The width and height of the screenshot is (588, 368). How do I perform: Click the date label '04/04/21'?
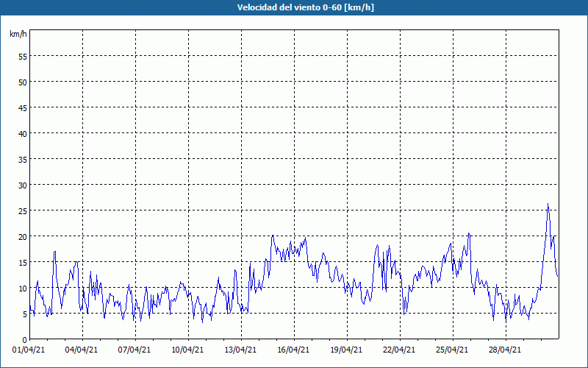pyautogui.click(x=82, y=350)
